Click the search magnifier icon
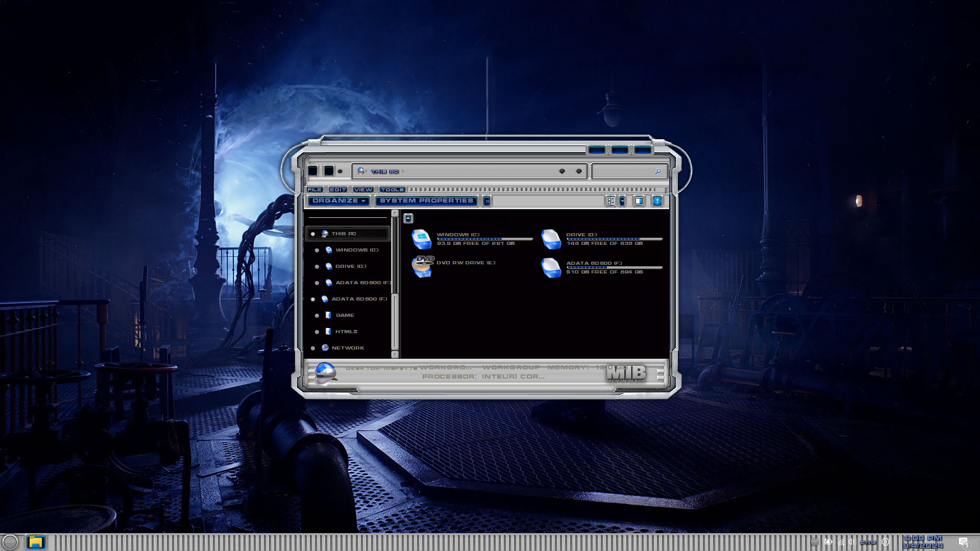The image size is (980, 551). pos(658,172)
